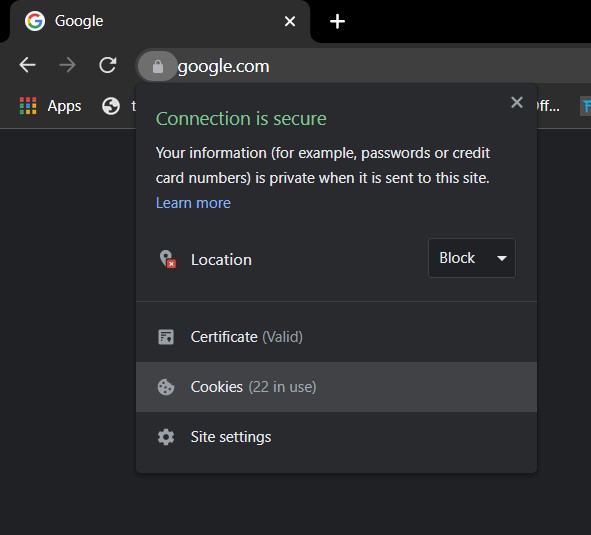Open the Location Block dropdown
The width and height of the screenshot is (591, 535).
[x=472, y=258]
